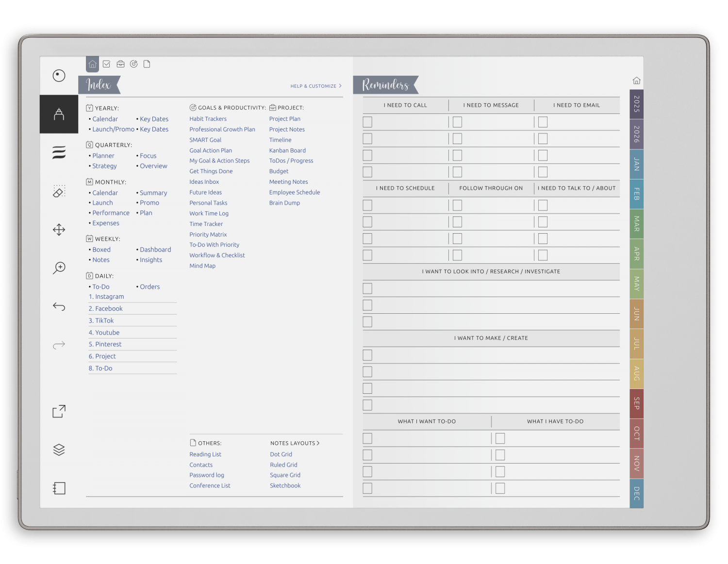Open the FEB month tab

(636, 194)
